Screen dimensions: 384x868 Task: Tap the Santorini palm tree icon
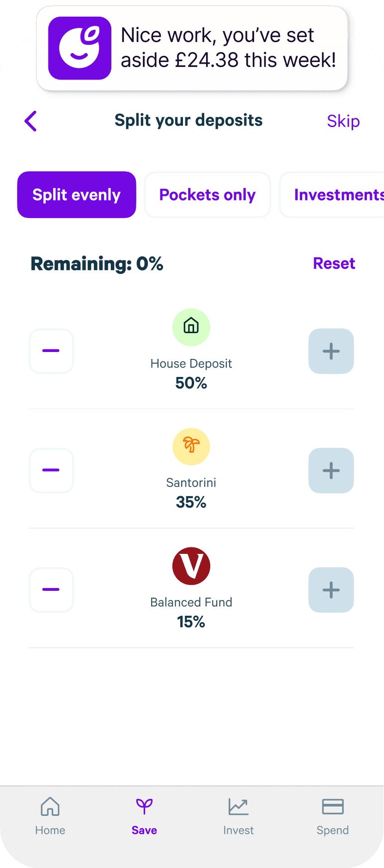tap(191, 446)
